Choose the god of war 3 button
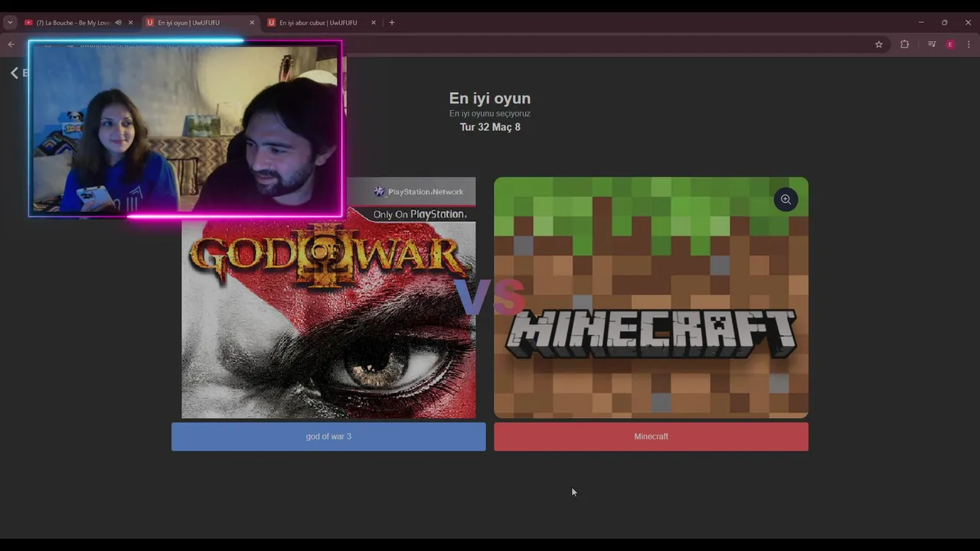 [x=328, y=436]
